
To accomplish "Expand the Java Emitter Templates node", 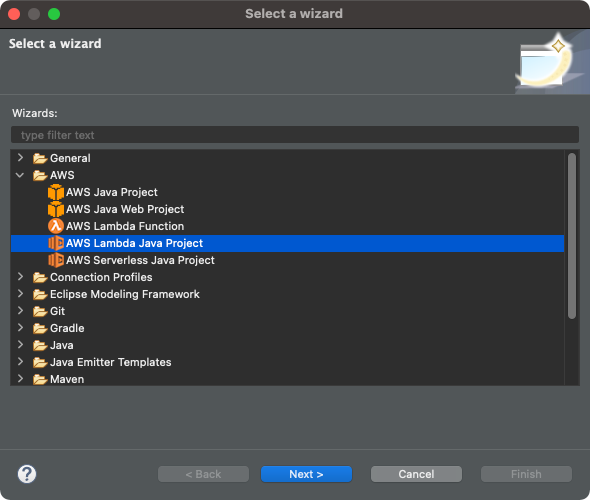I will (x=20, y=362).
